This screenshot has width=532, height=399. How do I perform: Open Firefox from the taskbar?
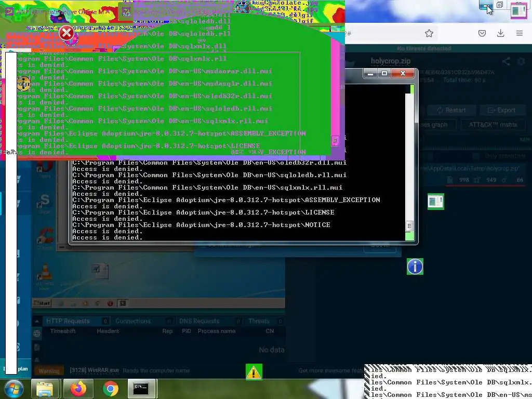78,389
